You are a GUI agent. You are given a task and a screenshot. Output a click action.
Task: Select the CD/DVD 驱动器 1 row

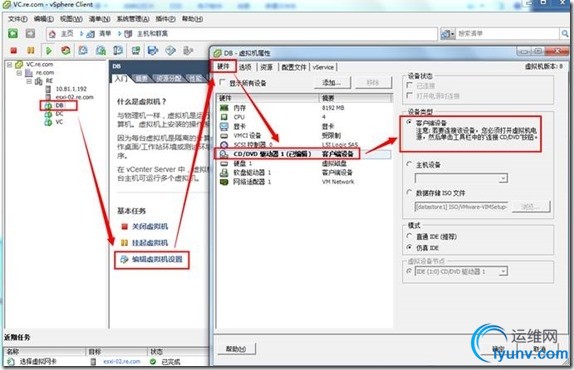tap(303, 154)
